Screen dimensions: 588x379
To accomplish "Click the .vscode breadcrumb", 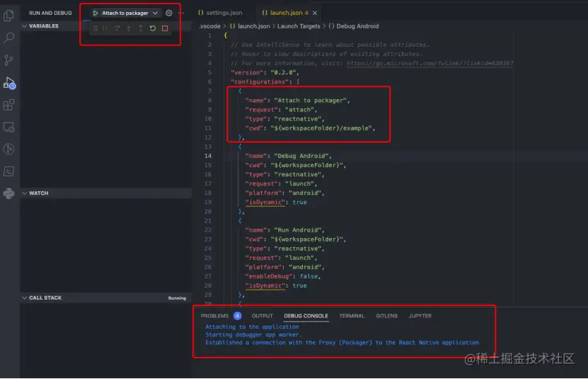I will (209, 26).
